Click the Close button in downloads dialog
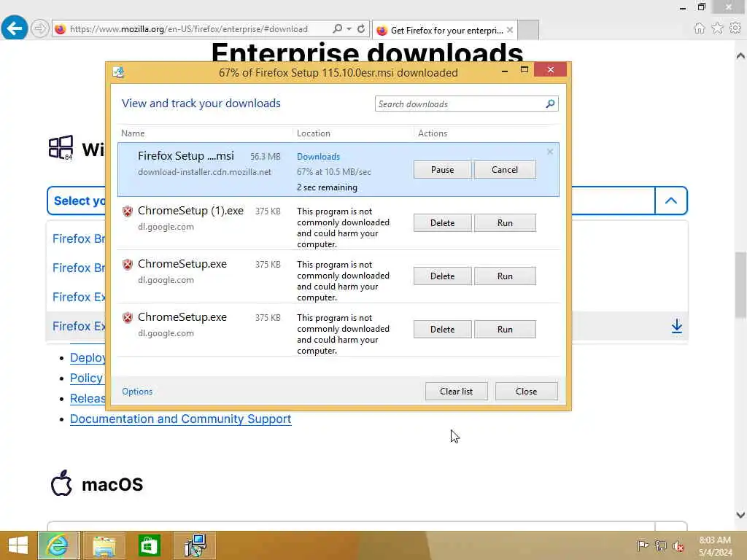The image size is (747, 560). pos(527,392)
